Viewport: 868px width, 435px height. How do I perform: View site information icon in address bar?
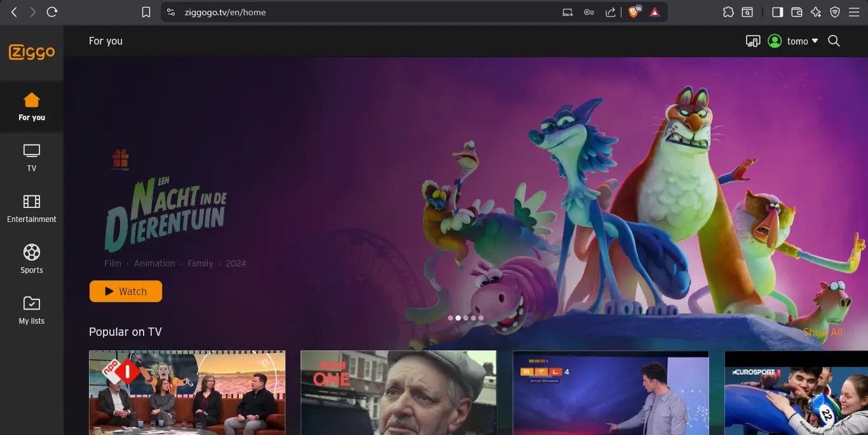tap(170, 12)
